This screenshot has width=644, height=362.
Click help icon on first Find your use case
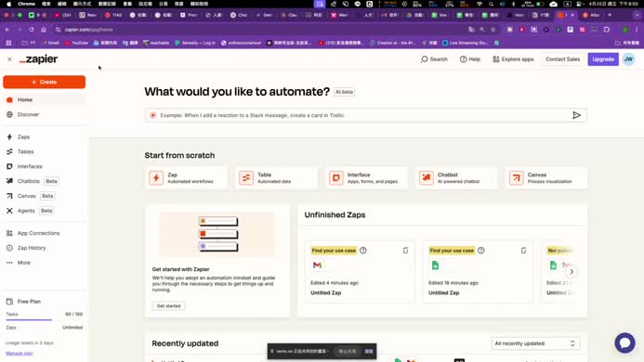click(363, 251)
